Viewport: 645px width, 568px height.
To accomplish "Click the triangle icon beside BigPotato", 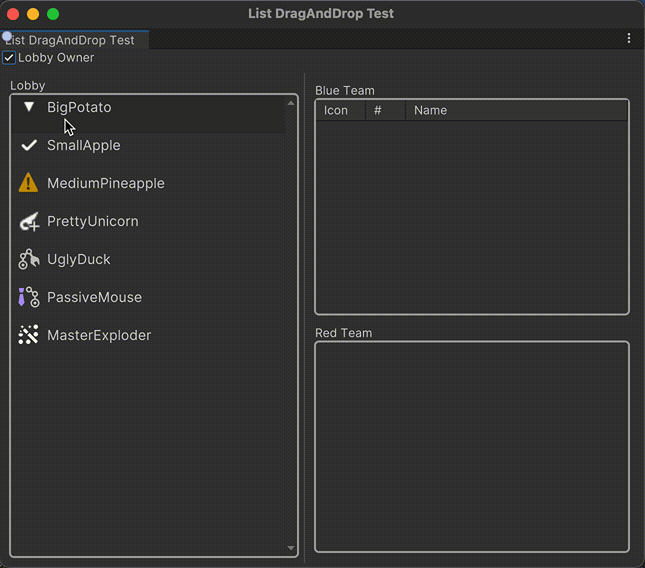I will point(29,107).
